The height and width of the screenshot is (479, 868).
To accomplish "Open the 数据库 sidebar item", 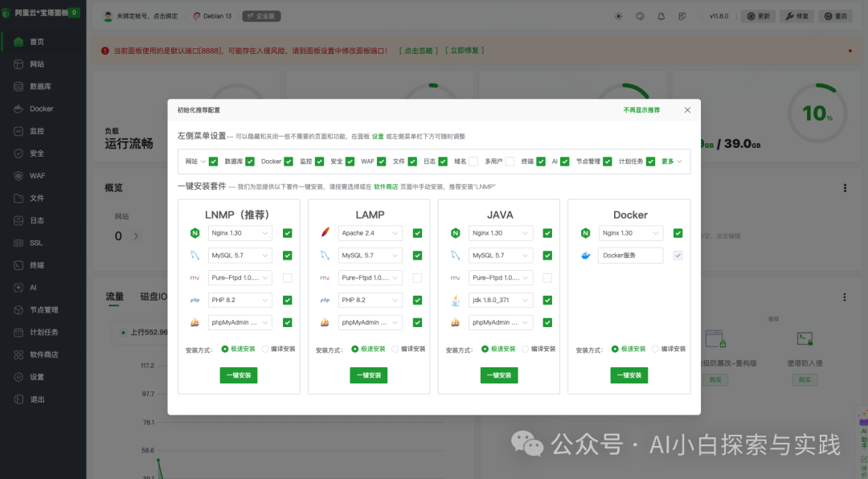I will point(40,86).
